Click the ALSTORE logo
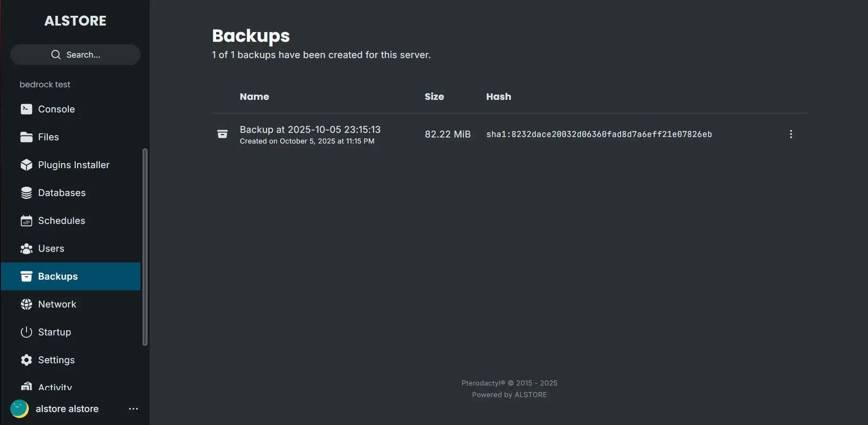868x425 pixels. click(x=75, y=20)
